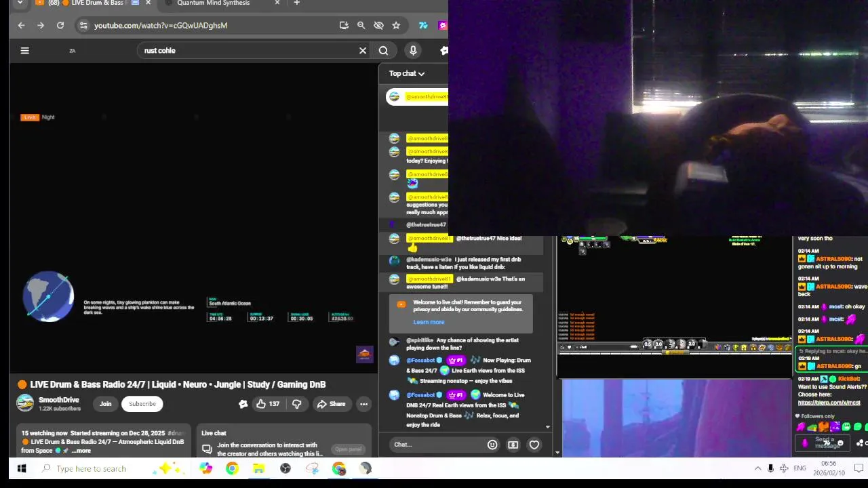Screen dimensions: 868x488
Task: Click the hype star icon beside like
Action: (243, 404)
